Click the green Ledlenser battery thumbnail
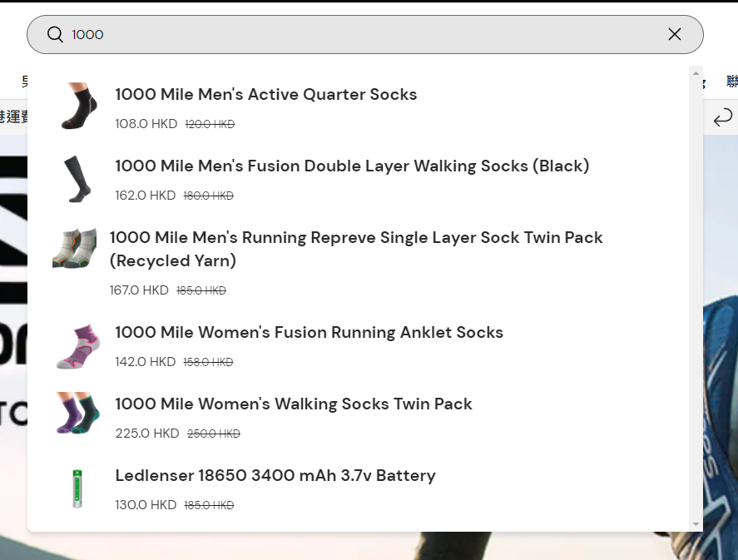 click(x=77, y=488)
